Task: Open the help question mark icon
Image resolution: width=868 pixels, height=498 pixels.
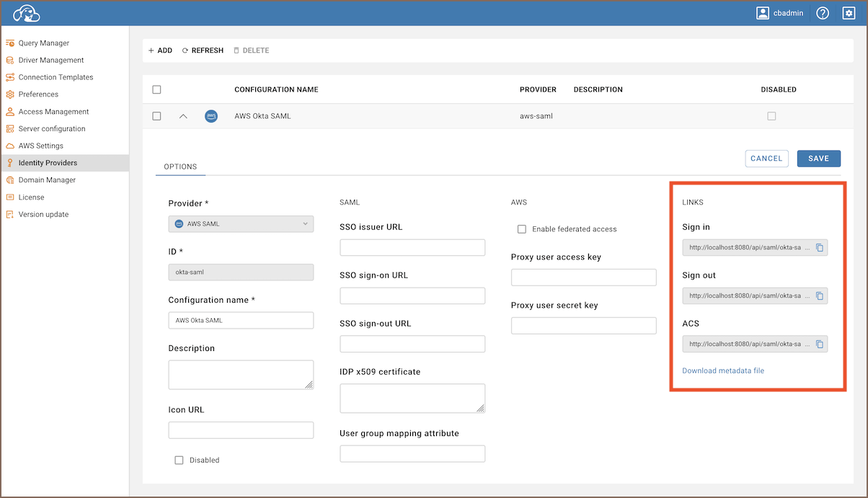Action: 823,13
